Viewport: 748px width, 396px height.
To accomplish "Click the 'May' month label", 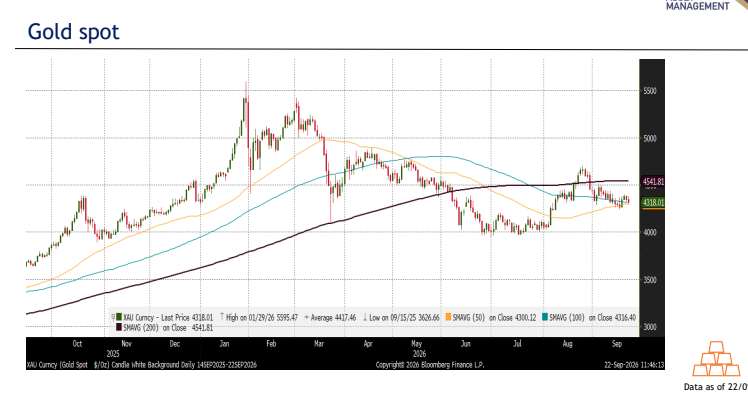I will [416, 344].
